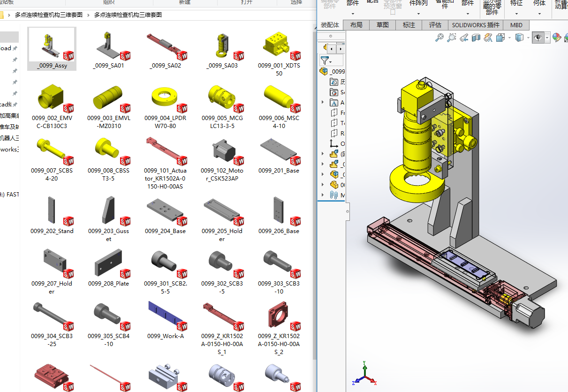
Task: Click the Display Style icon
Action: click(519, 38)
